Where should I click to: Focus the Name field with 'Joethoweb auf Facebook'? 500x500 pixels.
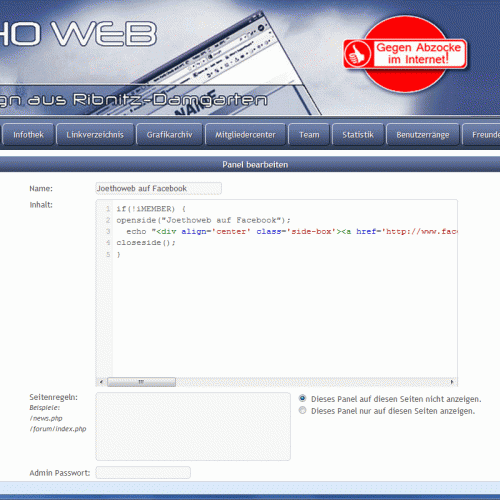click(159, 188)
